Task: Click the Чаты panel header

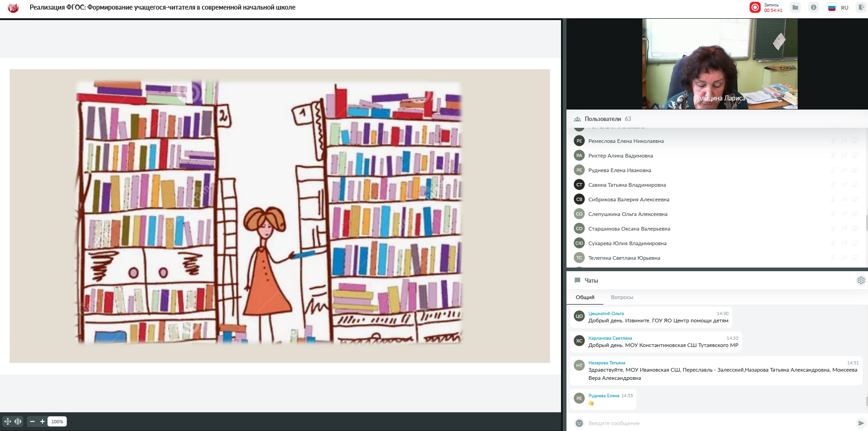Action: coord(591,280)
